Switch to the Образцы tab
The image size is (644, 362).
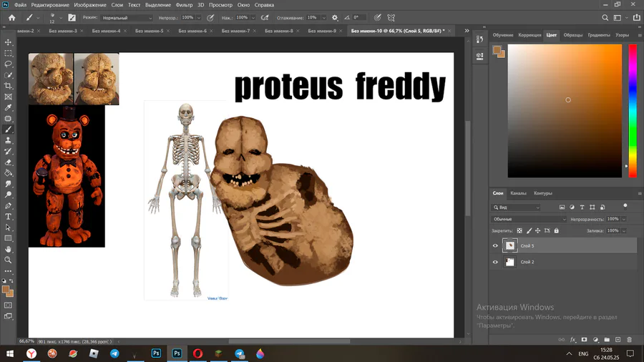pos(572,35)
